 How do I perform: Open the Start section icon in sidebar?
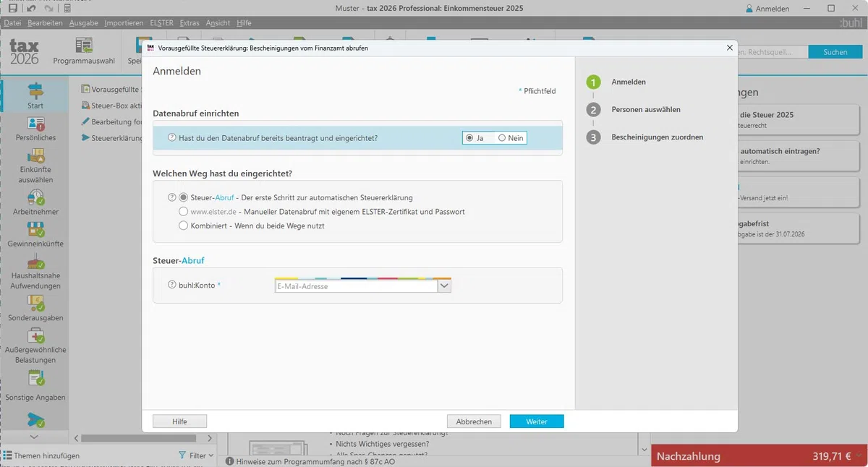pyautogui.click(x=35, y=91)
